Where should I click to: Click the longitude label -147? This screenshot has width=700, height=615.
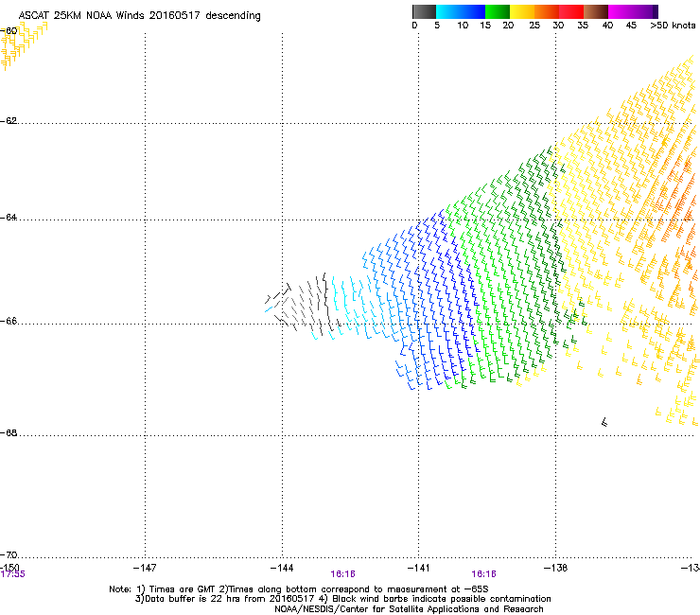point(145,568)
